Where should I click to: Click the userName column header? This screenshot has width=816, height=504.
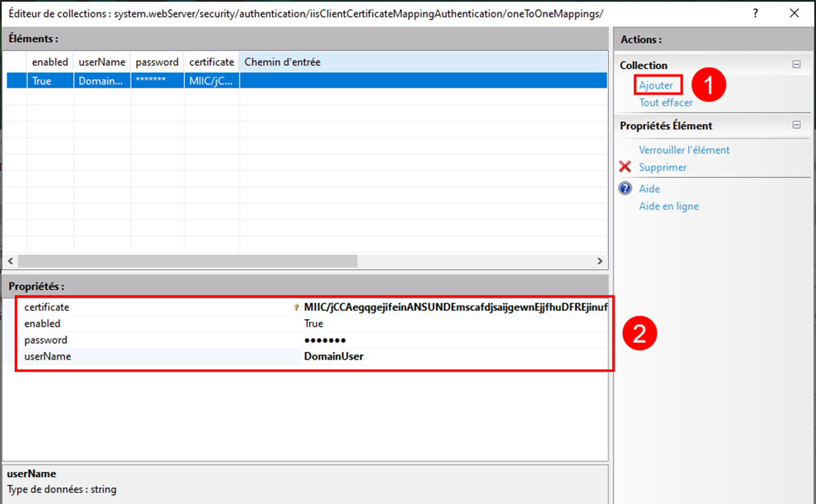coord(100,62)
